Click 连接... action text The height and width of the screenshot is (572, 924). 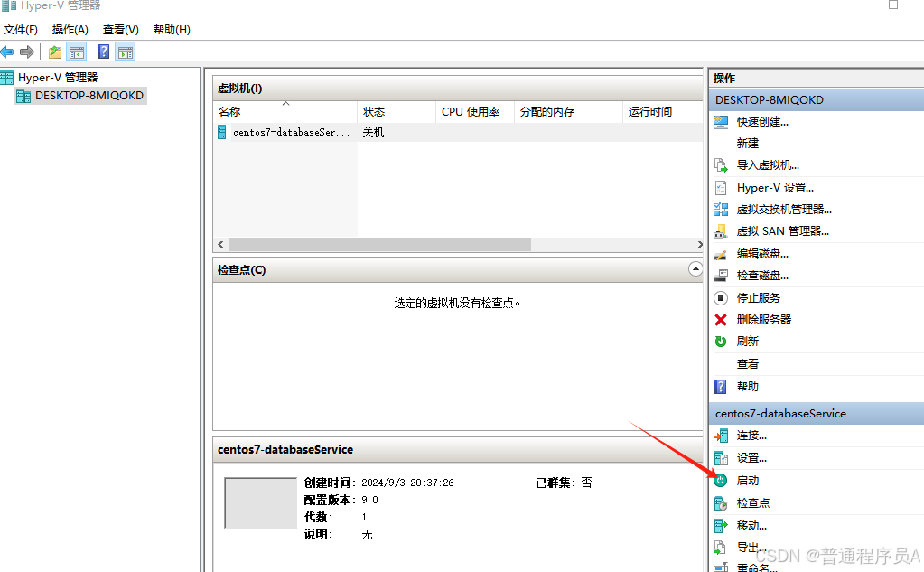click(751, 436)
